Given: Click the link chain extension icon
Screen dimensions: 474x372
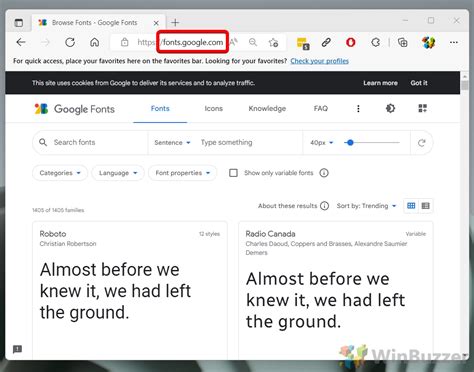Looking at the screenshot, I should (326, 42).
